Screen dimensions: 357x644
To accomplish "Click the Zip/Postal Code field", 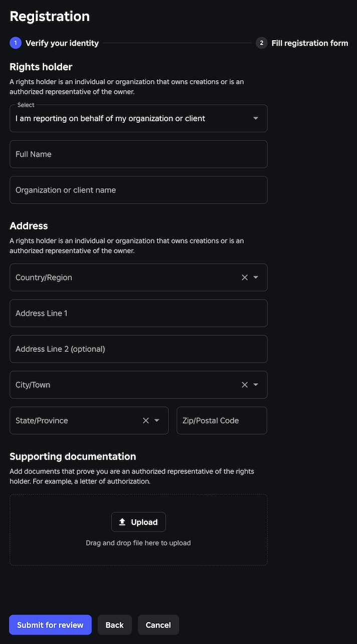I will click(x=221, y=420).
